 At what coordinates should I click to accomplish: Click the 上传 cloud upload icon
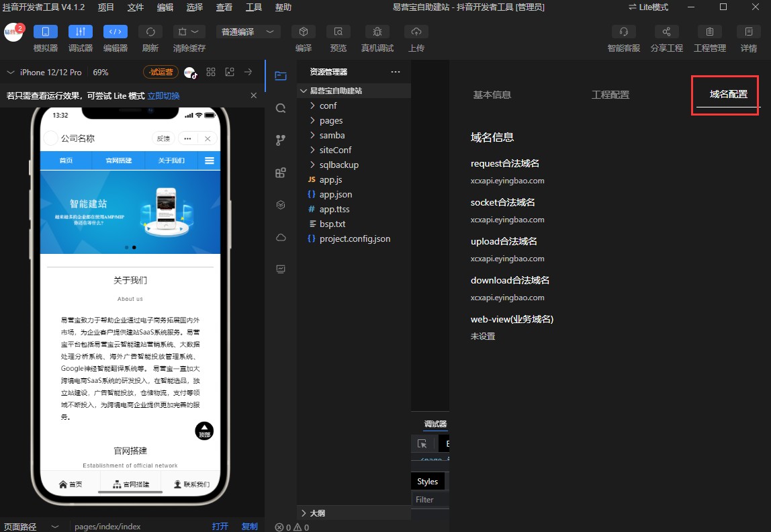click(416, 32)
